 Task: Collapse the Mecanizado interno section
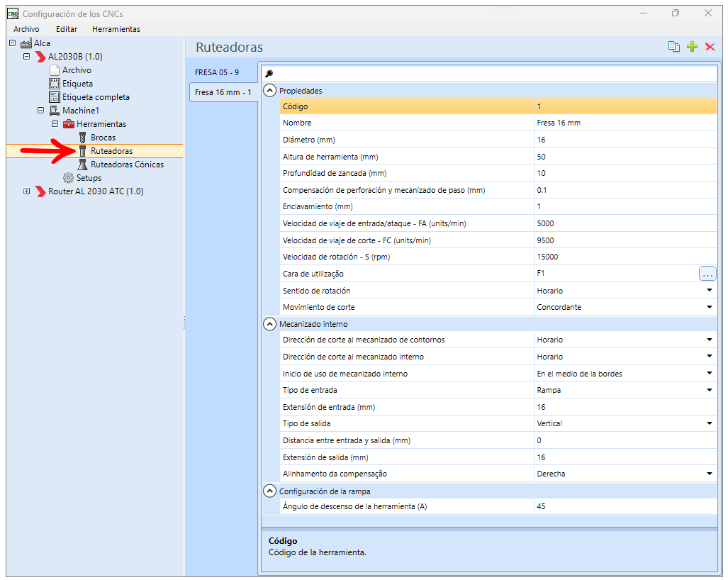pos(270,324)
